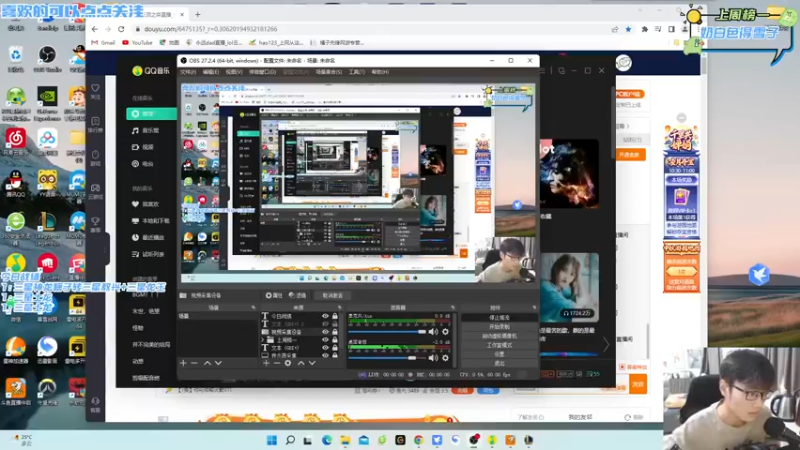Toggle lock on 文本 (GDI+) source
The height and width of the screenshot is (450, 800).
click(x=335, y=347)
